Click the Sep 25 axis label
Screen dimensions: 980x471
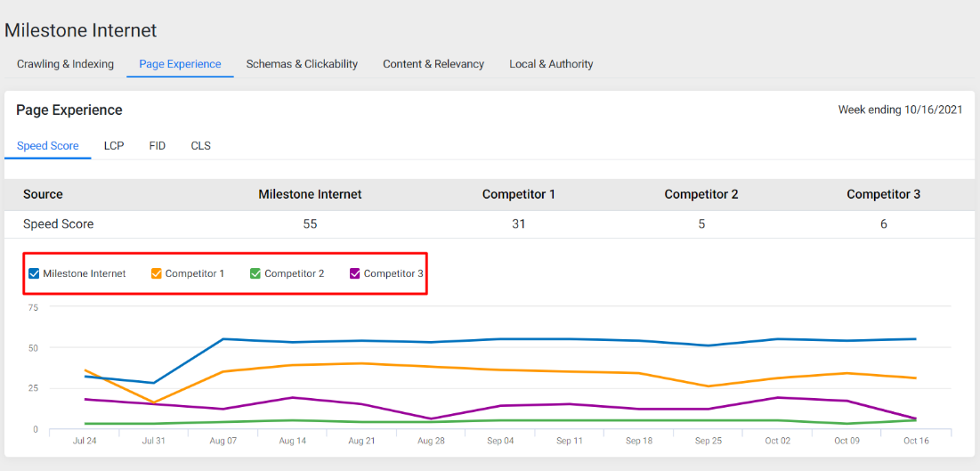(709, 441)
